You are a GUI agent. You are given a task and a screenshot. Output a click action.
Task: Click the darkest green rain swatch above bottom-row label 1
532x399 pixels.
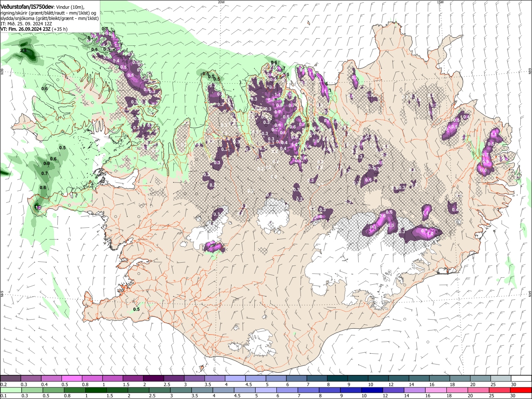pos(96,390)
